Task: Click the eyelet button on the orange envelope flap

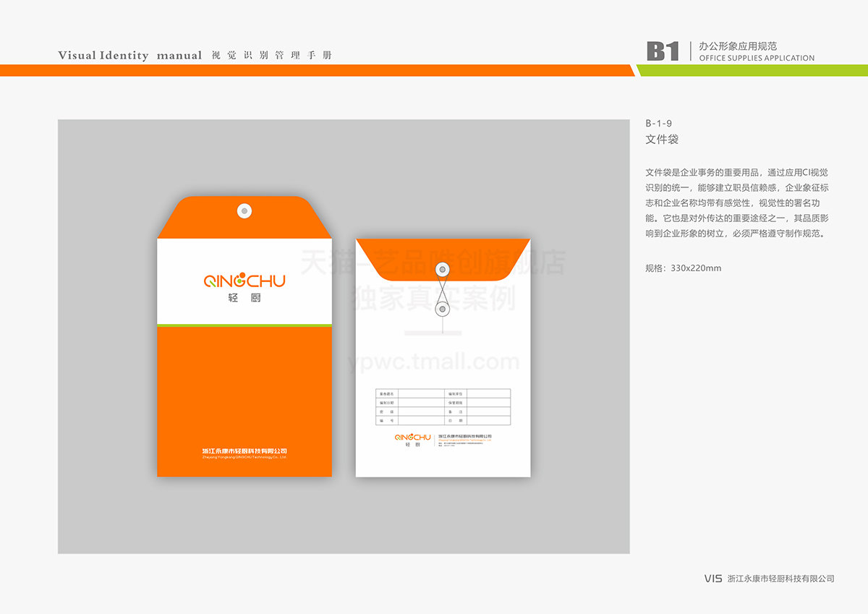Action: pos(244,211)
